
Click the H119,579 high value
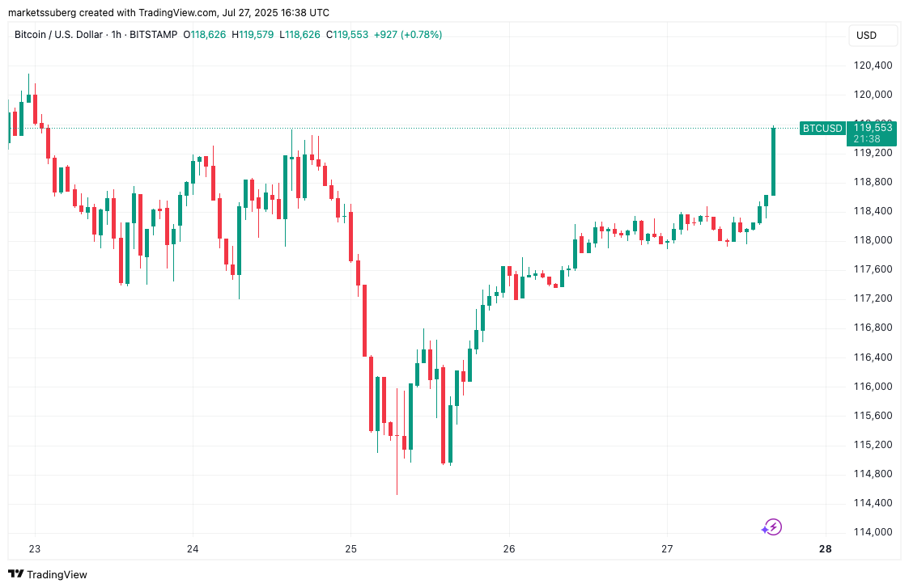pos(254,35)
